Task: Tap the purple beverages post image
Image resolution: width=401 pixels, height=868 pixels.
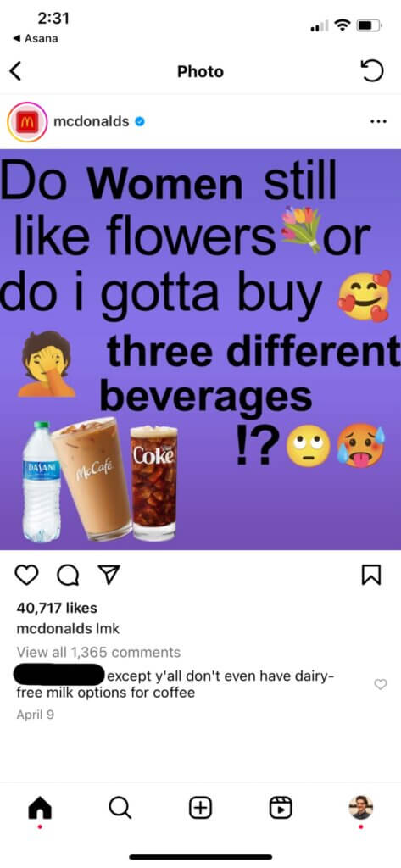Action: (200, 349)
